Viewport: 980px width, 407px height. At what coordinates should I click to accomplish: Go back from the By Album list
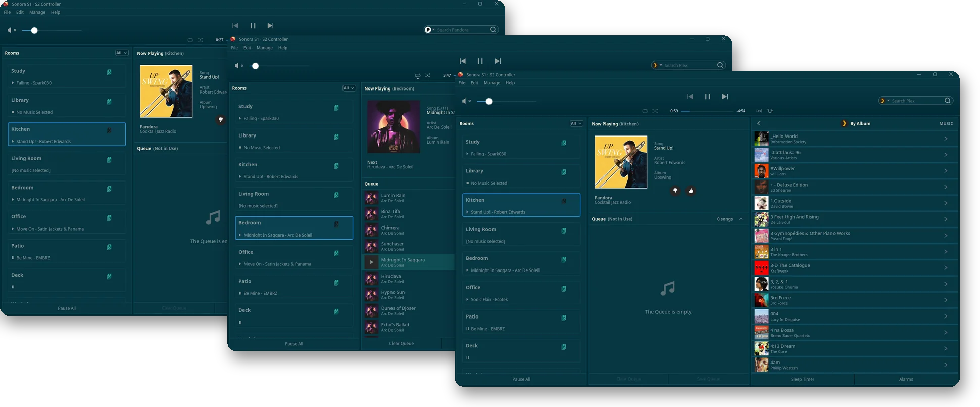click(759, 123)
